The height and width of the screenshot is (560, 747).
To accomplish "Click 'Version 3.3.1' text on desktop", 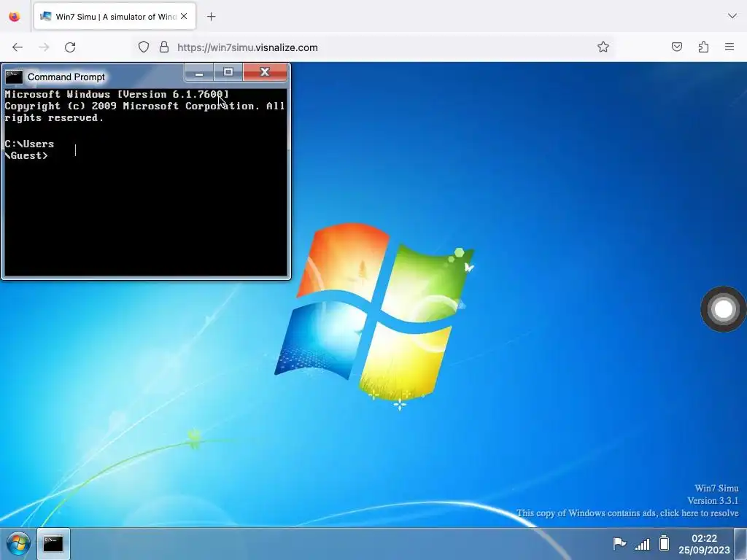I will (x=713, y=500).
